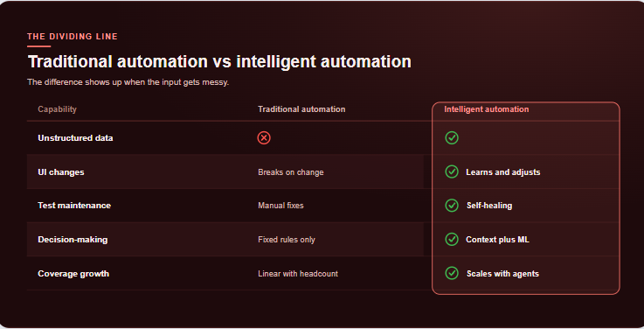Click the Test maintenance row label
The width and height of the screenshot is (644, 329).
[74, 206]
